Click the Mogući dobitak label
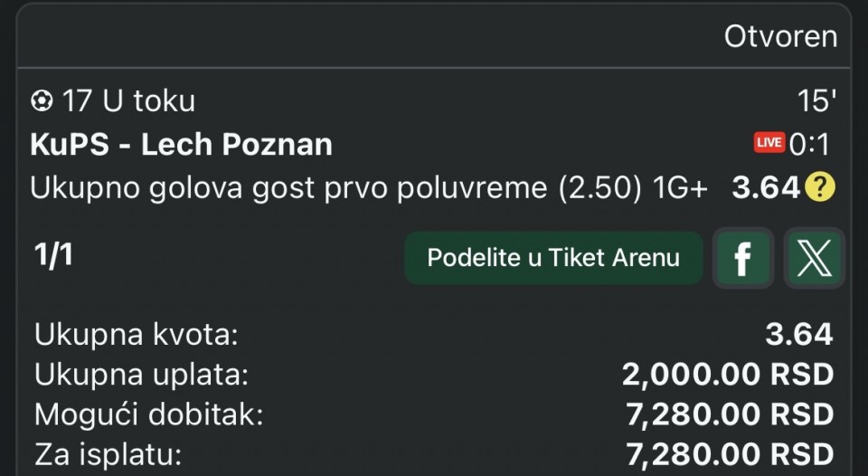Image resolution: width=868 pixels, height=476 pixels. click(149, 414)
